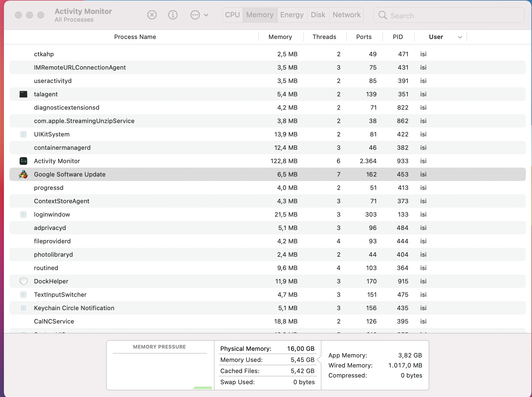532x397 pixels.
Task: Click the magnifying glass in the search field
Action: coord(383,16)
